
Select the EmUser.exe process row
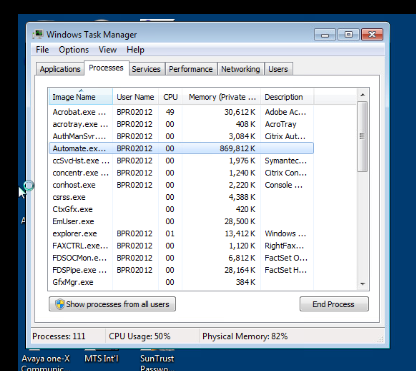pyautogui.click(x=181, y=222)
